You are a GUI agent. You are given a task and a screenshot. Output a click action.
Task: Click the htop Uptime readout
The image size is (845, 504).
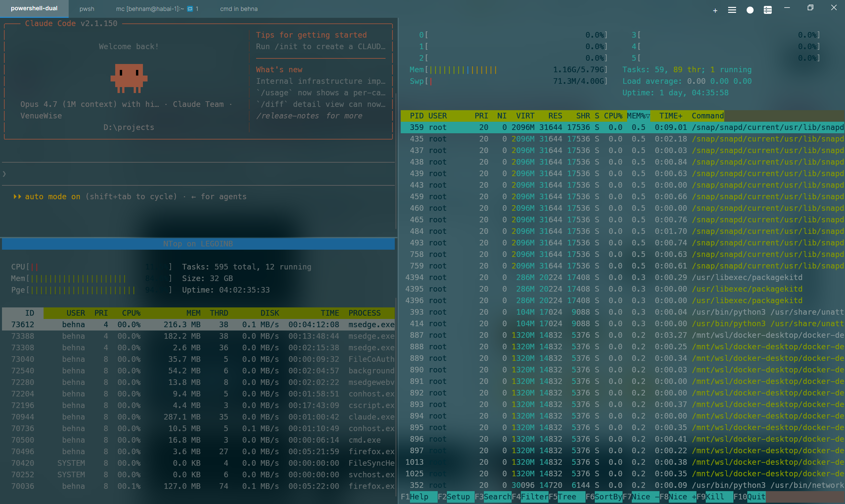[675, 93]
